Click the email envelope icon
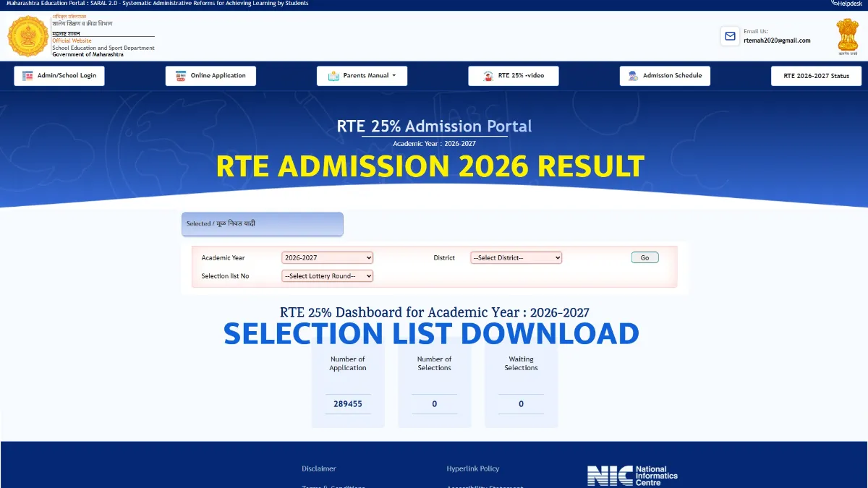 point(730,35)
